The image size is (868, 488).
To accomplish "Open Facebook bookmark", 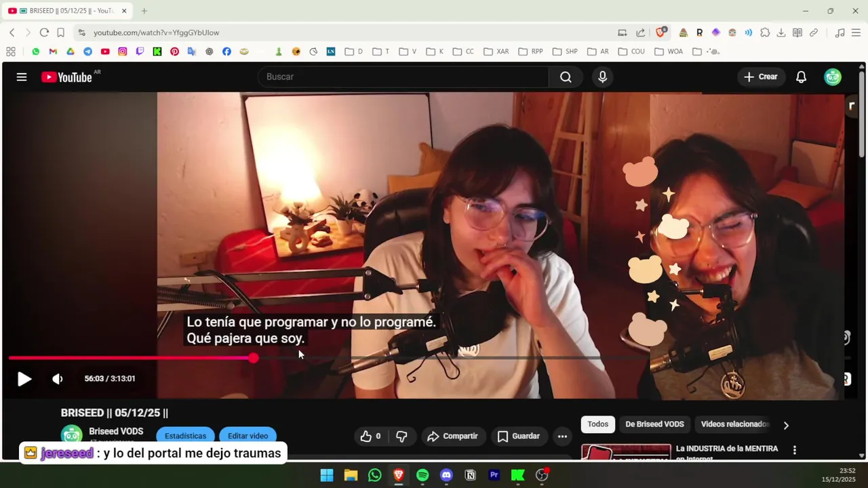I will [x=226, y=52].
